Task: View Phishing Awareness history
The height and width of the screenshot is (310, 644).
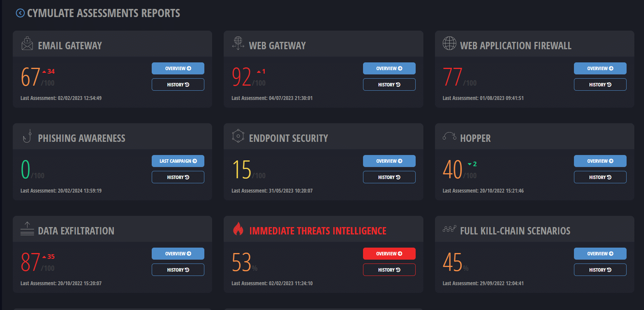Action: coord(178,177)
